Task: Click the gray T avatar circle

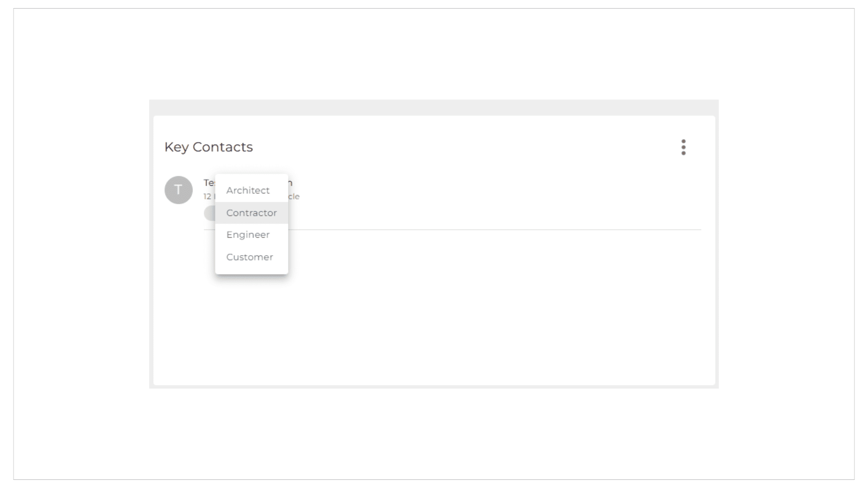Action: [x=179, y=190]
